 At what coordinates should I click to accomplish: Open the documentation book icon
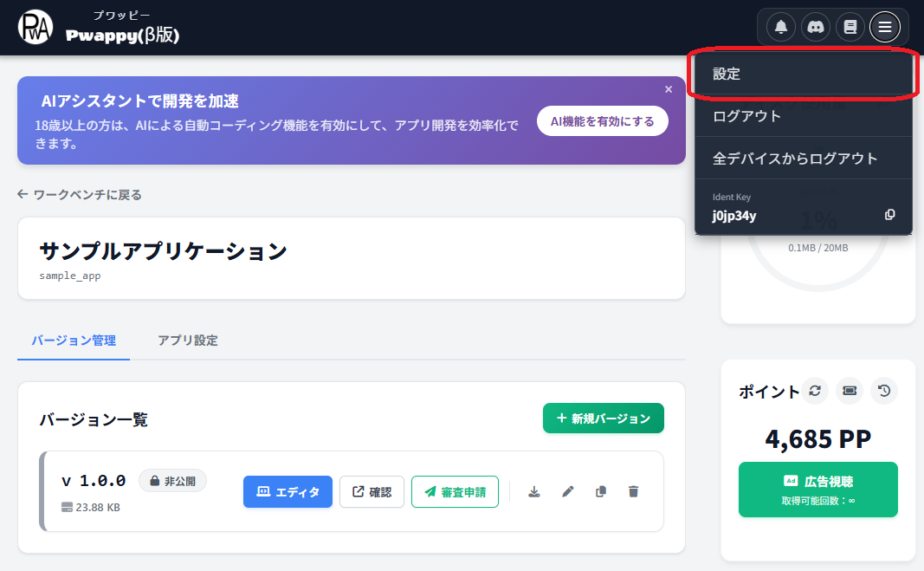pos(850,27)
